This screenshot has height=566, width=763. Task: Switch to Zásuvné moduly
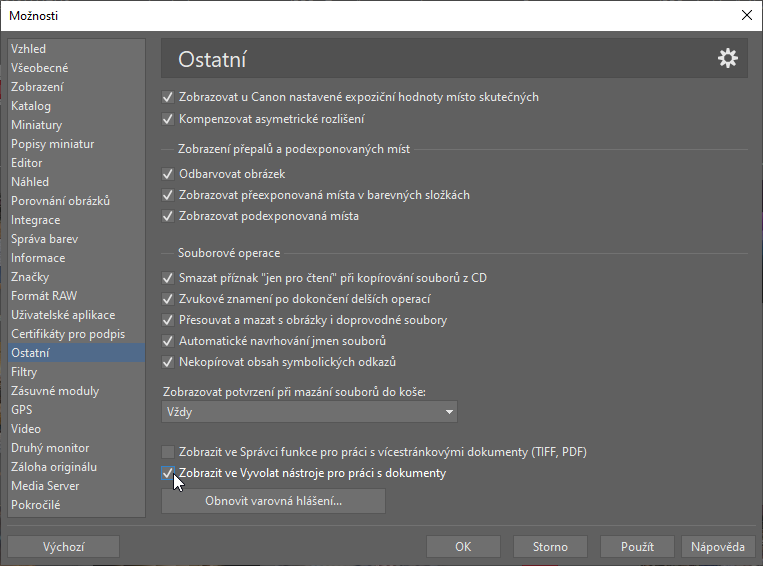76,391
